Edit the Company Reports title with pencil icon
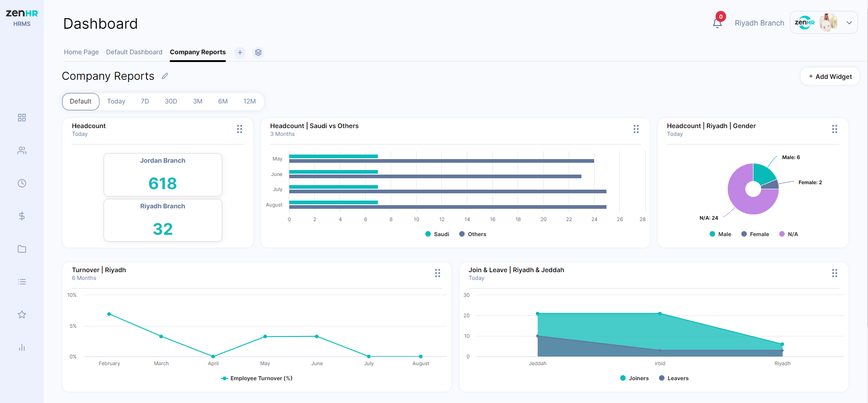868x403 pixels. 165,76
